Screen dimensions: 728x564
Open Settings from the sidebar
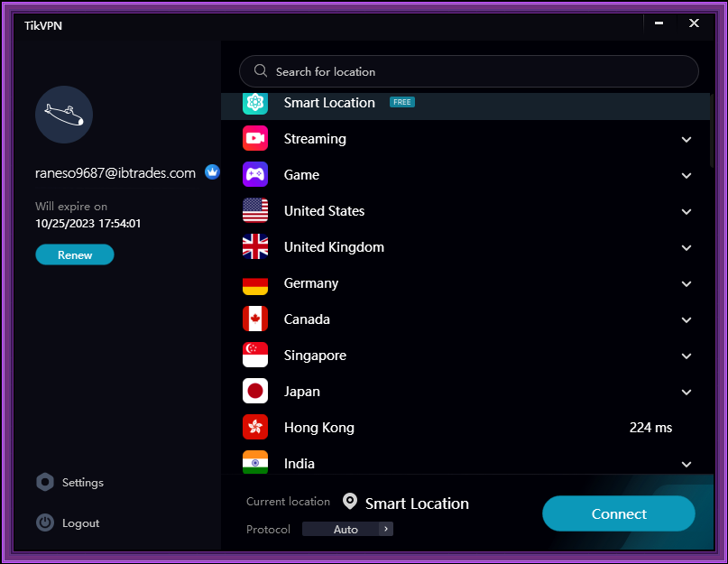click(83, 483)
